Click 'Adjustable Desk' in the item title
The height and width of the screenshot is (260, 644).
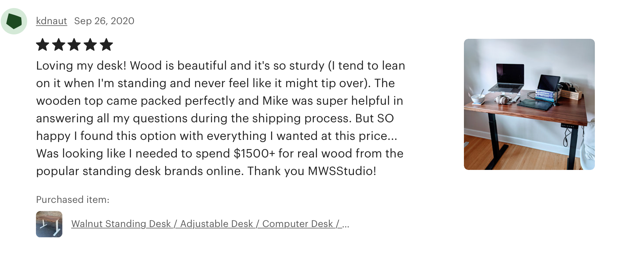pyautogui.click(x=216, y=224)
